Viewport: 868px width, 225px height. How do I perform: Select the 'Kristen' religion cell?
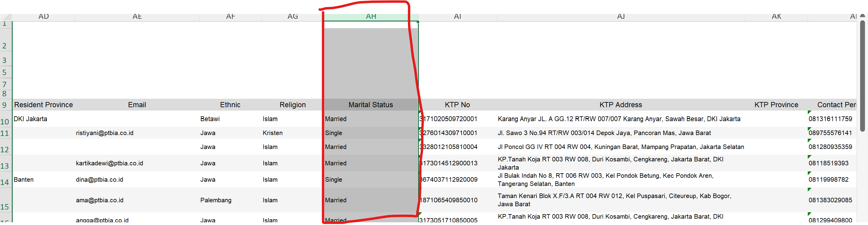[x=292, y=133]
